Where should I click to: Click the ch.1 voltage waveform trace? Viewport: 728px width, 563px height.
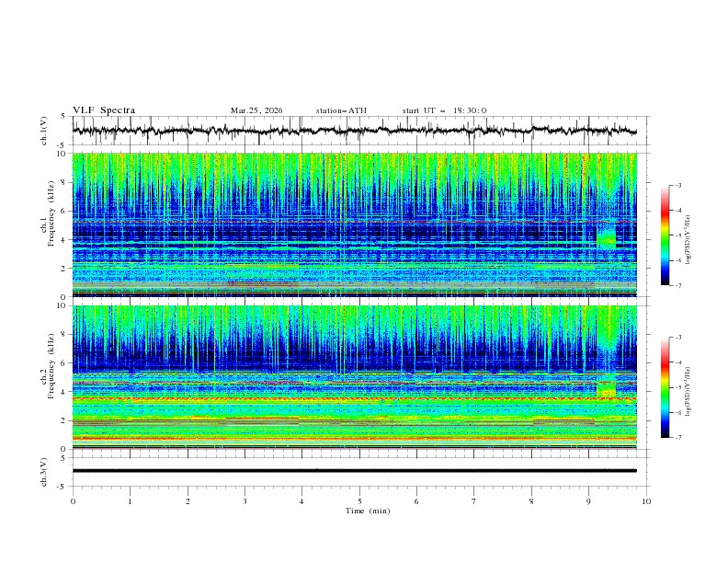point(354,131)
